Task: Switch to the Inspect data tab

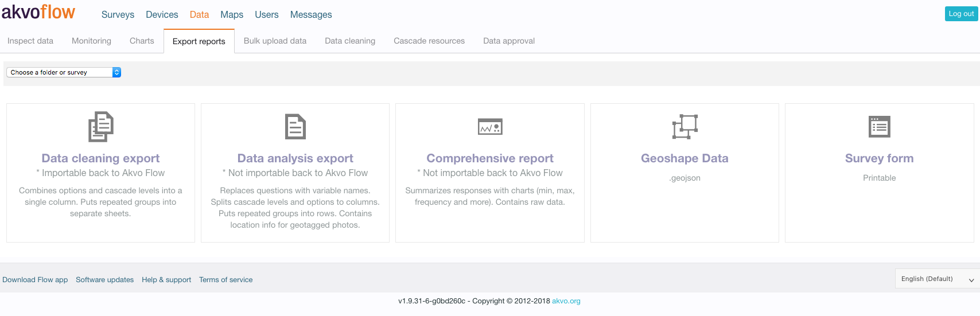Action: pos(30,41)
